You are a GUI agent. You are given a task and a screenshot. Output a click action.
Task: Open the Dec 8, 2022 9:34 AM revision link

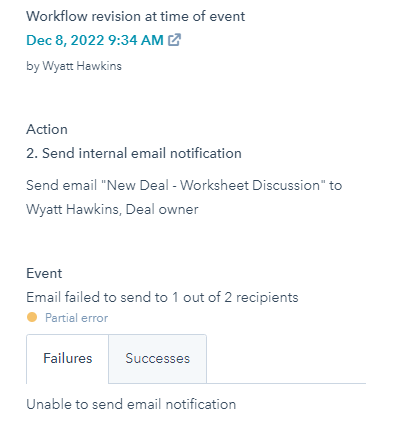click(x=95, y=40)
